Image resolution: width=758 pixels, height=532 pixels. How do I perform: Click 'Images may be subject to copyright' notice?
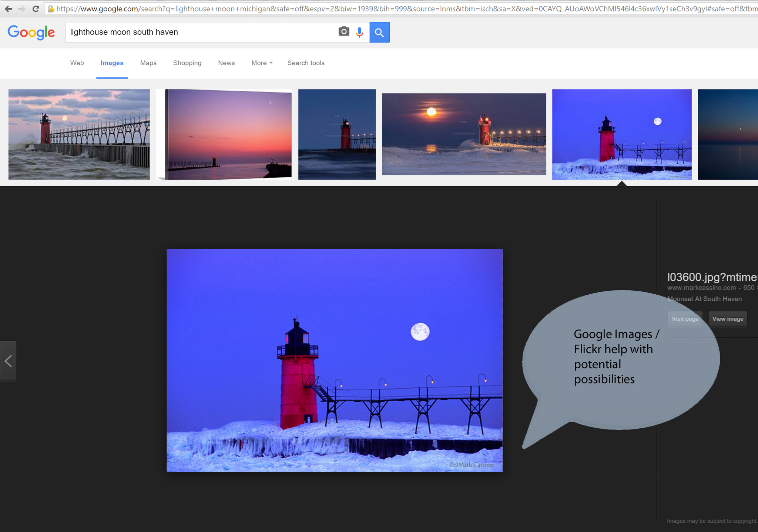click(x=712, y=521)
